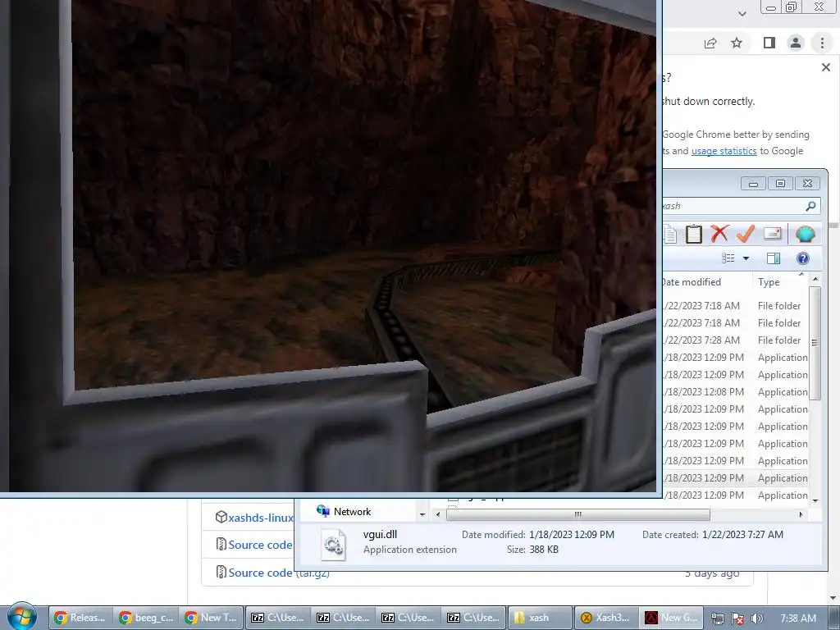Open Action Center flag tray icon
840x630 pixels.
[x=737, y=619]
